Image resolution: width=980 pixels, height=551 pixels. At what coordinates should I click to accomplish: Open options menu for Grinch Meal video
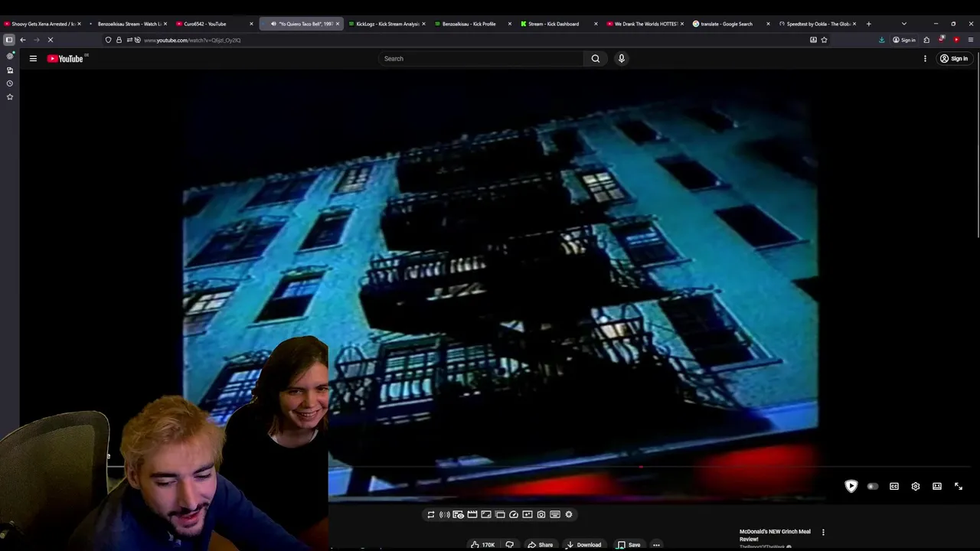[x=823, y=532]
